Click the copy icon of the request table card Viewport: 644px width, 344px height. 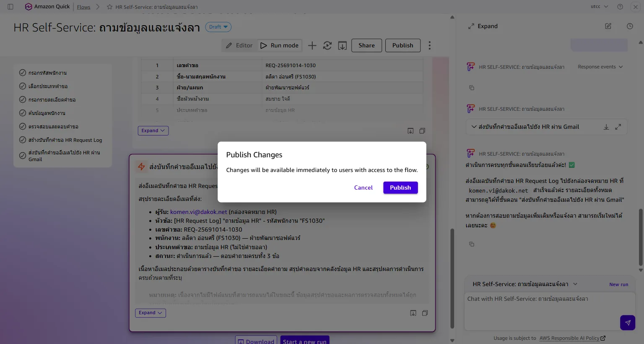(422, 131)
